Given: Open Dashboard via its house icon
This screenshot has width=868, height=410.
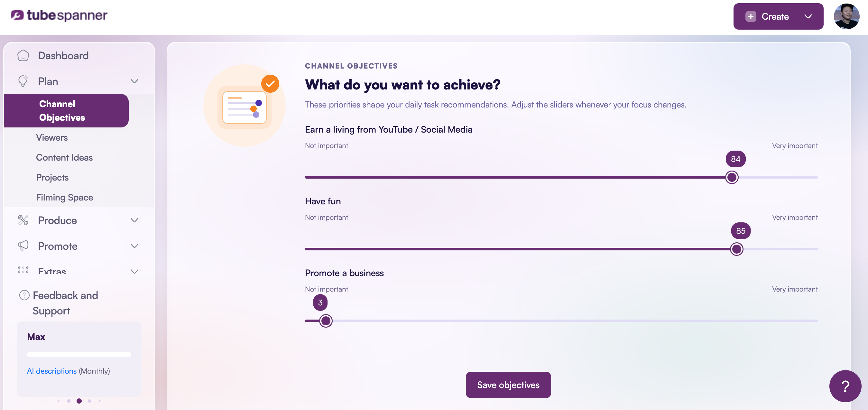Looking at the screenshot, I should click(23, 55).
